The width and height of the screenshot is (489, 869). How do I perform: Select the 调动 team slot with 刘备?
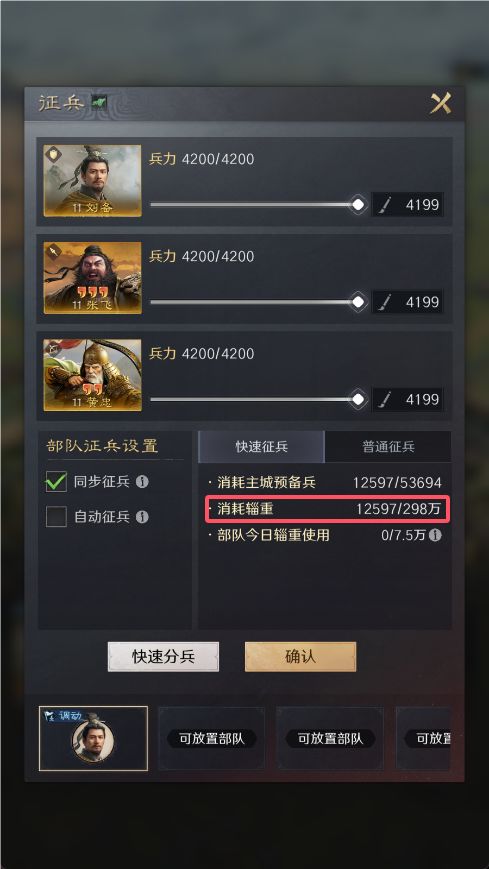[x=93, y=738]
